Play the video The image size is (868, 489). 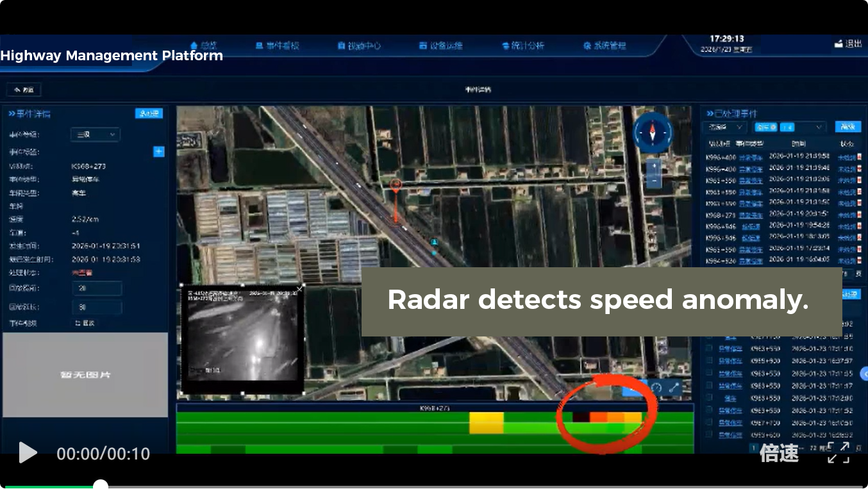pos(28,452)
